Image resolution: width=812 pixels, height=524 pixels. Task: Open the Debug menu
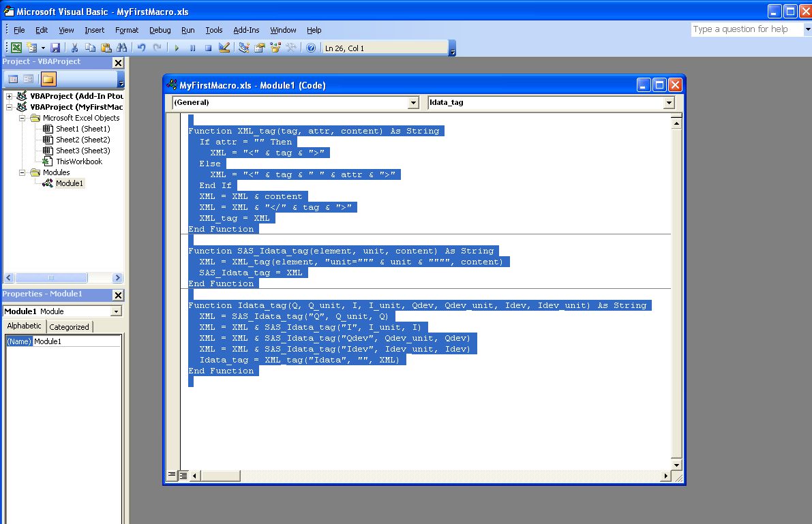click(x=160, y=30)
